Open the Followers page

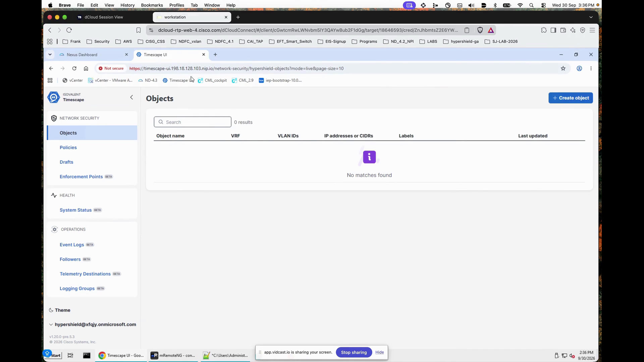70,259
